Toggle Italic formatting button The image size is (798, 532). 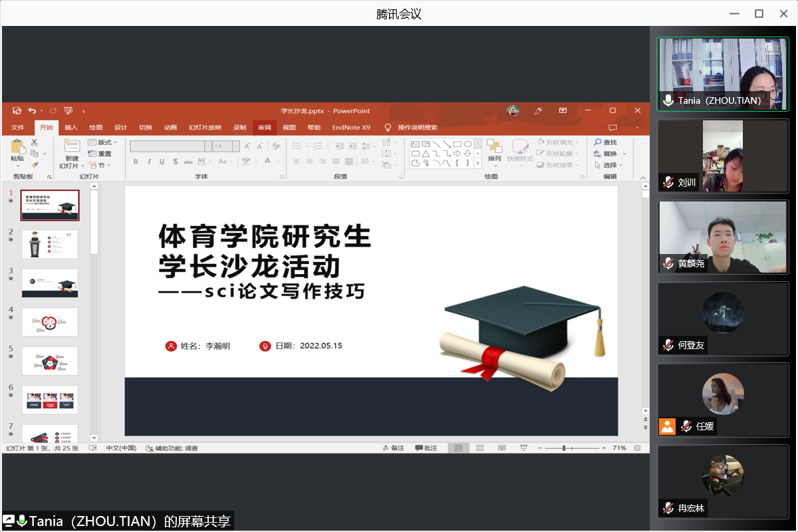pyautogui.click(x=149, y=162)
